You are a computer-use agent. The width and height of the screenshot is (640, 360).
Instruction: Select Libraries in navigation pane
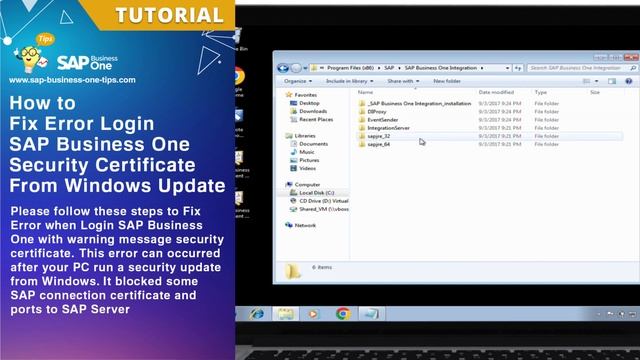pyautogui.click(x=305, y=136)
